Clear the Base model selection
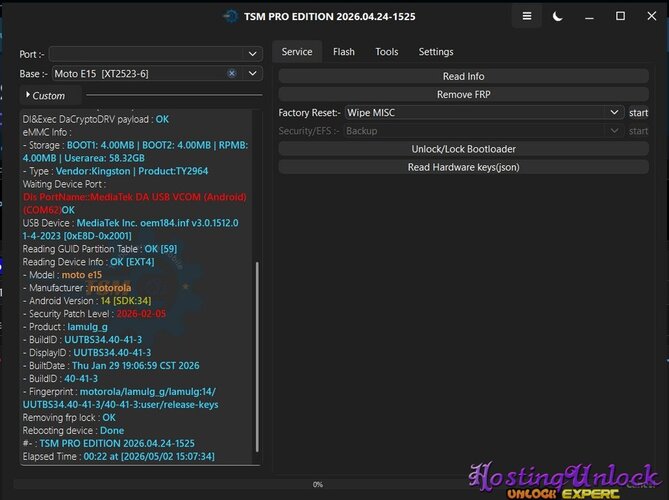Image resolution: width=669 pixels, height=500 pixels. 232,73
